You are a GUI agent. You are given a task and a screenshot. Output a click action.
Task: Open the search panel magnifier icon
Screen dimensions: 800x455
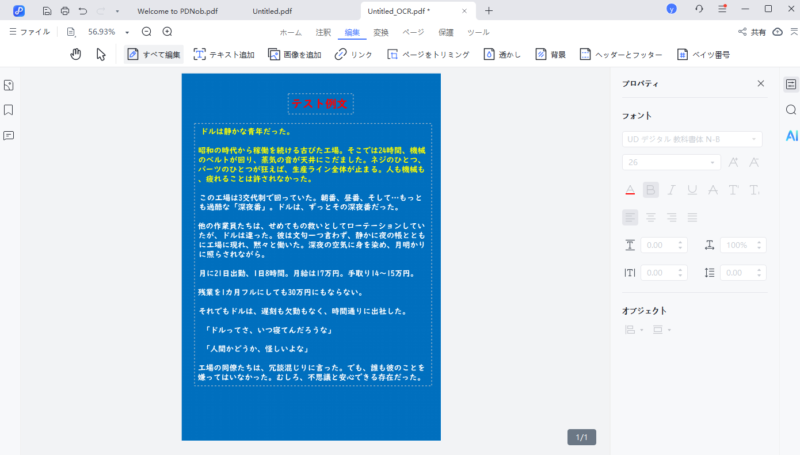(x=791, y=110)
